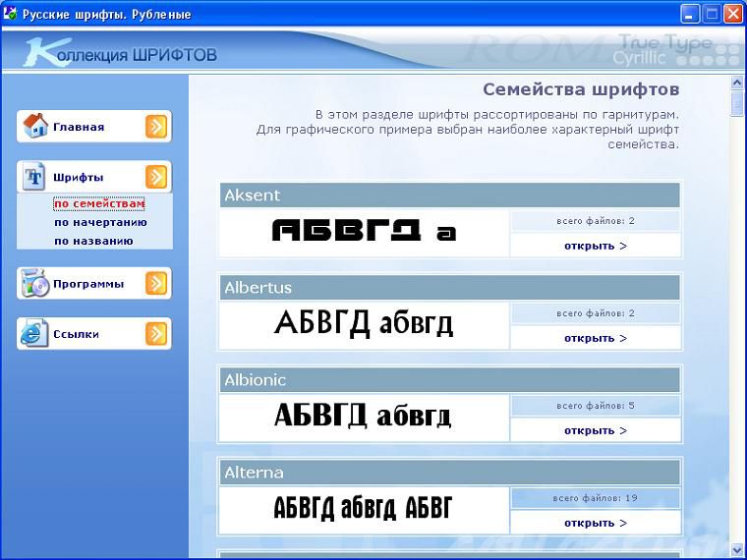
Task: Click the Коллекция ШРИФТОВ logo header
Action: (120, 53)
